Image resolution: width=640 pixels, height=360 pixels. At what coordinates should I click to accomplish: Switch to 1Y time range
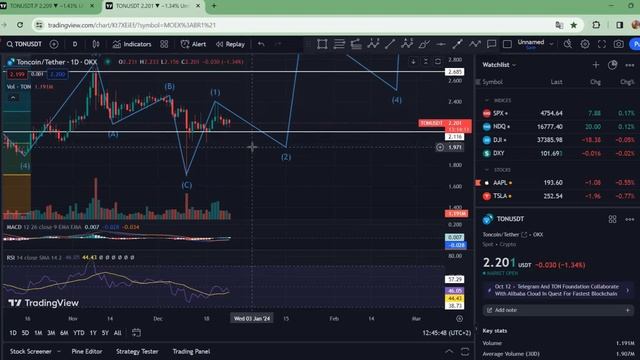click(x=93, y=333)
